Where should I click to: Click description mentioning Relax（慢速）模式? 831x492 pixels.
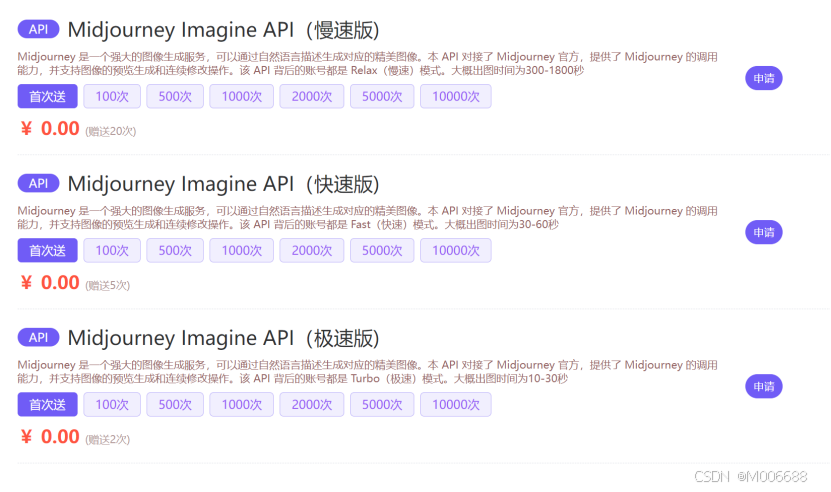(x=367, y=64)
